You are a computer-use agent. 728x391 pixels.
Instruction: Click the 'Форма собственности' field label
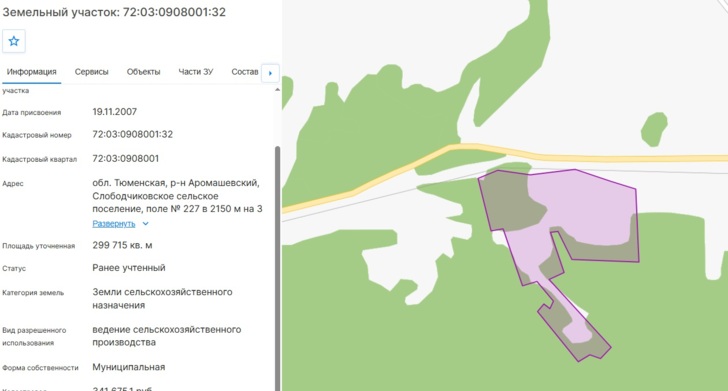[40, 368]
